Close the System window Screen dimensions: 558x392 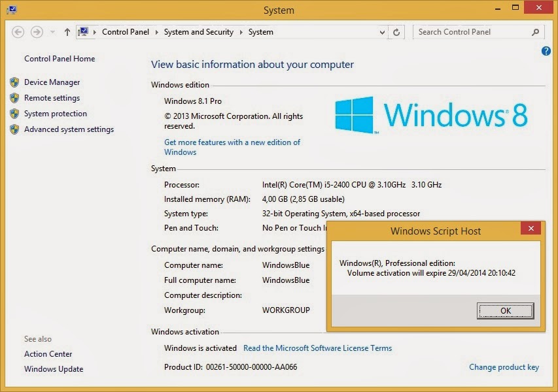(539, 7)
